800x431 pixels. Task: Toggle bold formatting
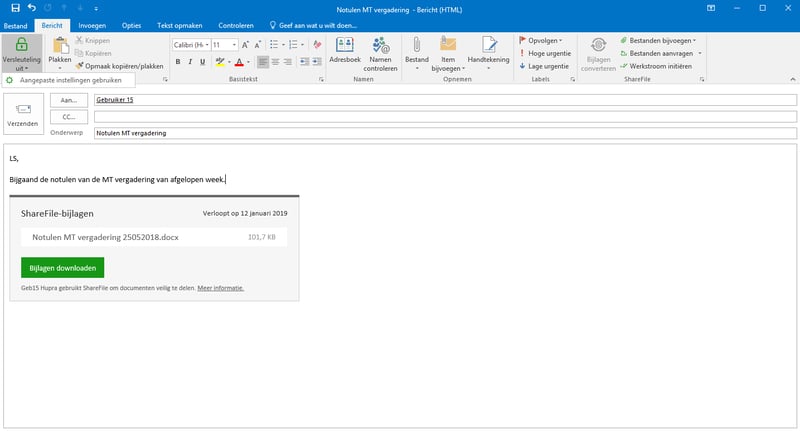[178, 62]
